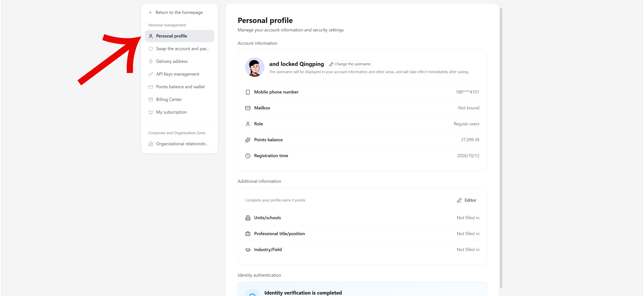
Task: Click the Billing Center icon
Action: click(151, 100)
